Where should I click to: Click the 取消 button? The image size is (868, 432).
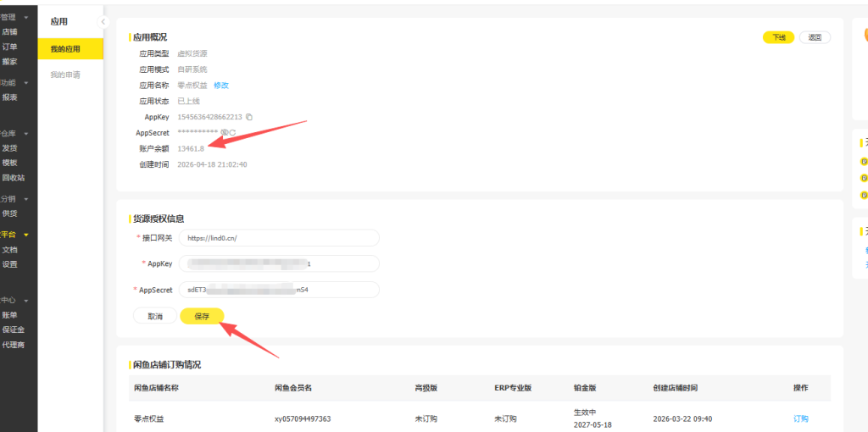click(154, 316)
